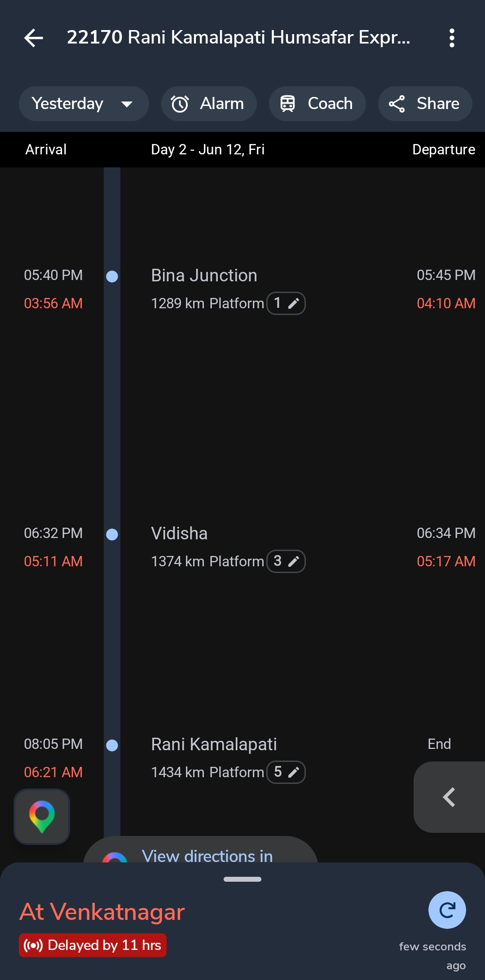This screenshot has height=980, width=485.
Task: Refresh the live train status
Action: pos(447,910)
